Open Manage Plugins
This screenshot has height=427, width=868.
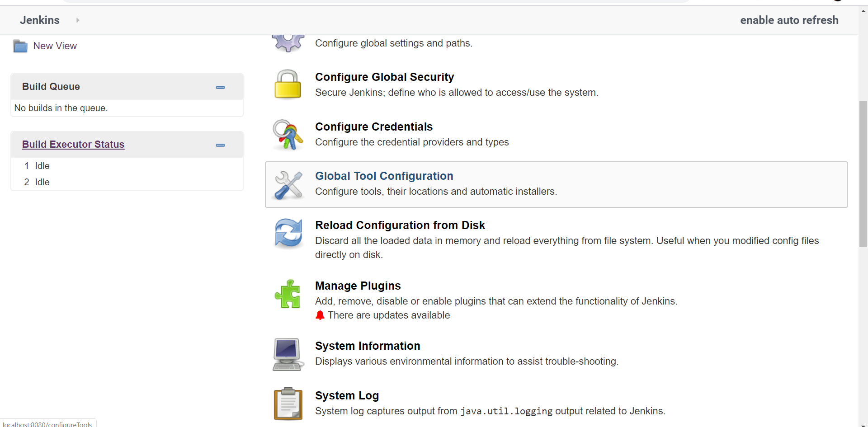[x=358, y=286]
